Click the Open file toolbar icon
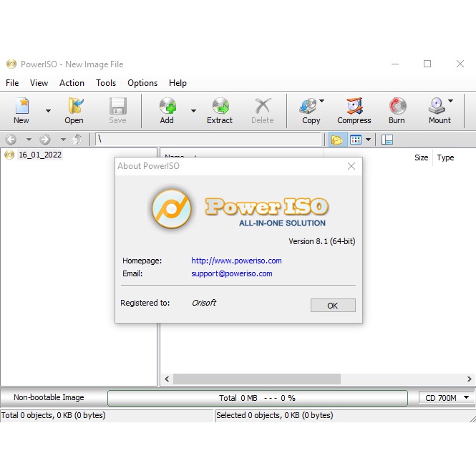The width and height of the screenshot is (476, 476). click(x=74, y=106)
